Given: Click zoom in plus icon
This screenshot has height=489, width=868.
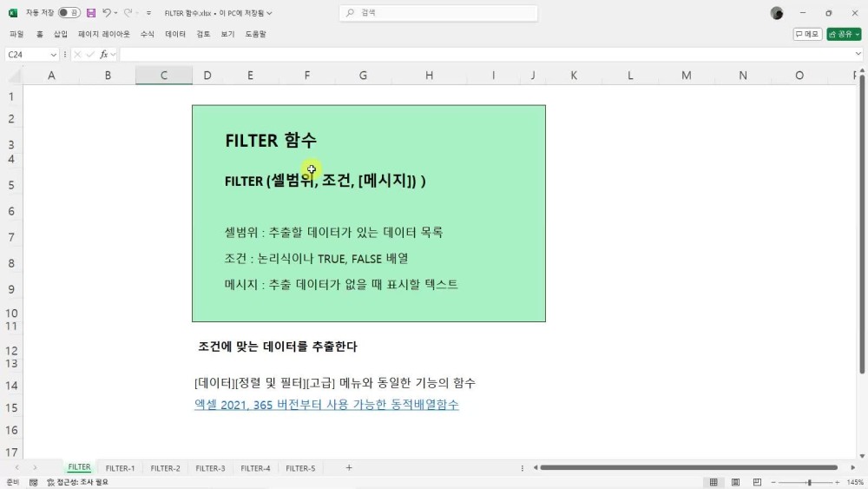Looking at the screenshot, I should pyautogui.click(x=837, y=482).
